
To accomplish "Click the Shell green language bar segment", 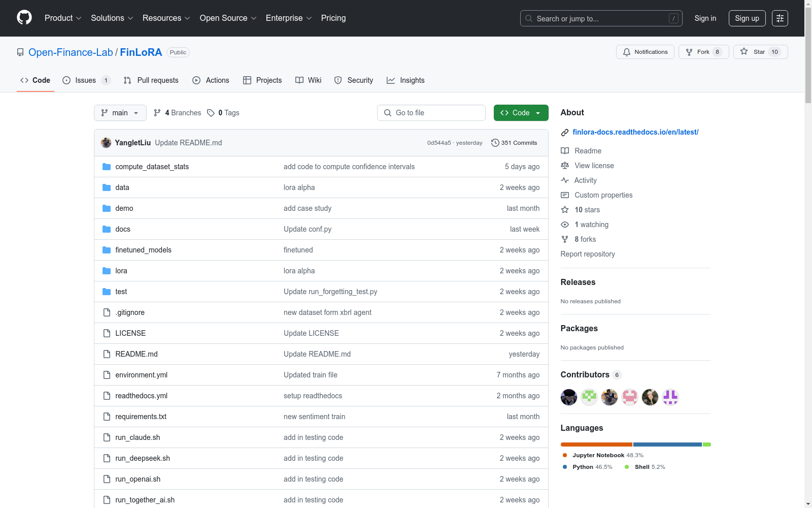I will tap(707, 444).
